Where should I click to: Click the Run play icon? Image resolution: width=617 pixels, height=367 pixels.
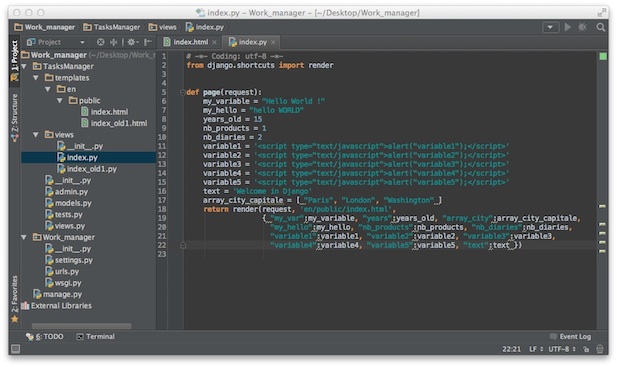568,27
